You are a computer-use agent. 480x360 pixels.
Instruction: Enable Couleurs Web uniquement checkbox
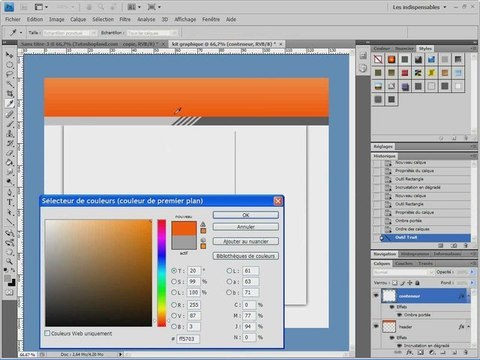47,333
